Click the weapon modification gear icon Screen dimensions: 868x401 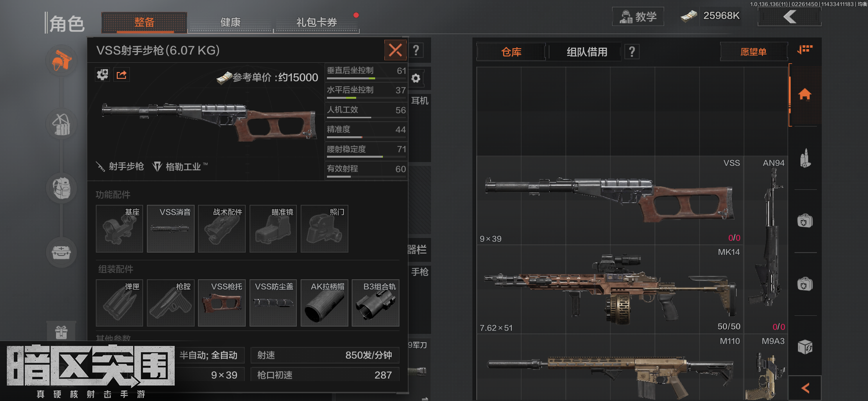[102, 74]
